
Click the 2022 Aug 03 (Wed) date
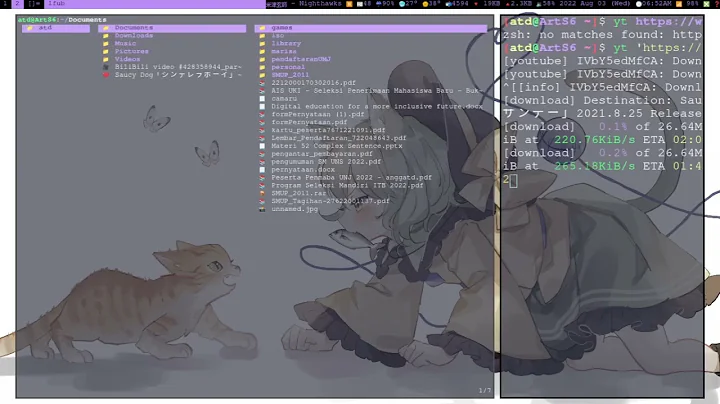595,4
